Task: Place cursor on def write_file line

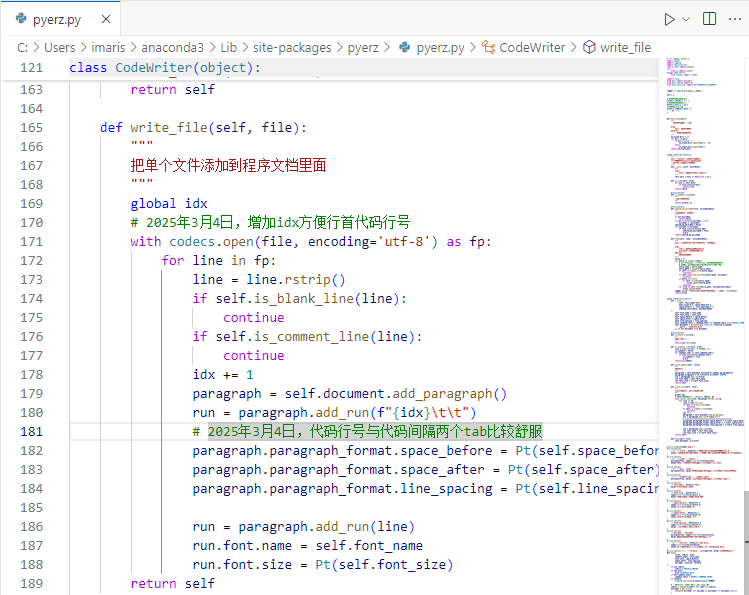Action: (x=203, y=128)
